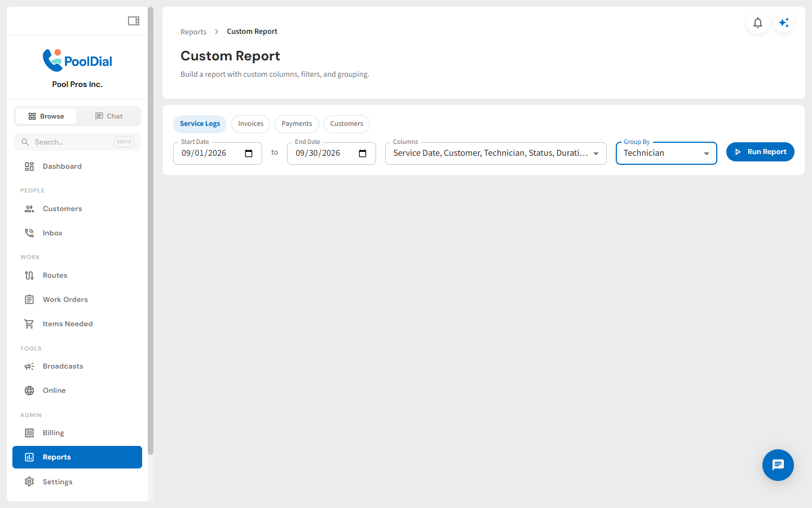Click the Items Needed cart icon
The height and width of the screenshot is (508, 812).
(29, 324)
